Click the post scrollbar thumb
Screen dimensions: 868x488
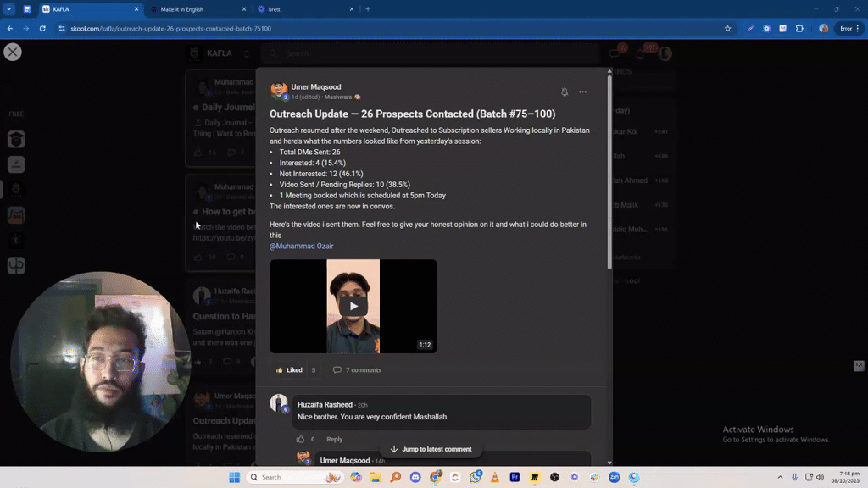[609, 171]
